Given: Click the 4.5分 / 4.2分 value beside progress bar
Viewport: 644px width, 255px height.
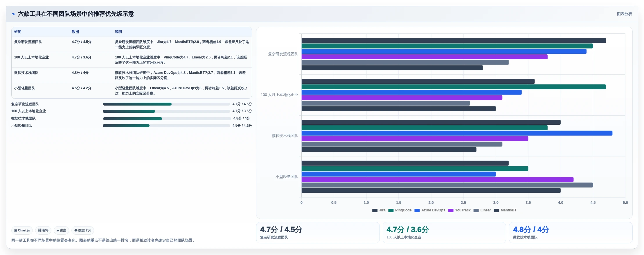Looking at the screenshot, I should pyautogui.click(x=242, y=126).
